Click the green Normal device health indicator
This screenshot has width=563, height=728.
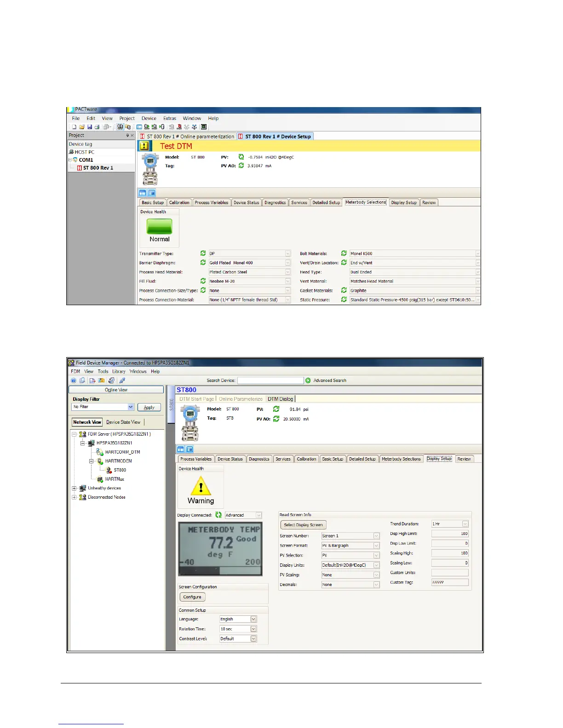(x=159, y=226)
